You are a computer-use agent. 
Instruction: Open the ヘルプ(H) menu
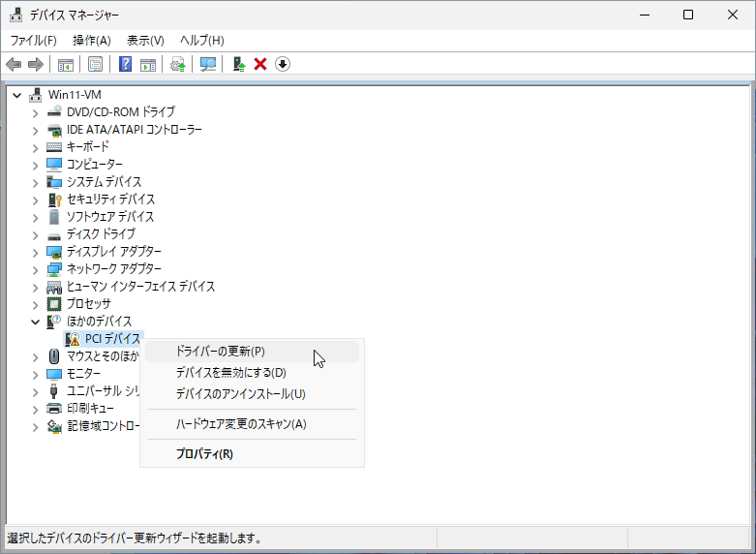(x=202, y=41)
